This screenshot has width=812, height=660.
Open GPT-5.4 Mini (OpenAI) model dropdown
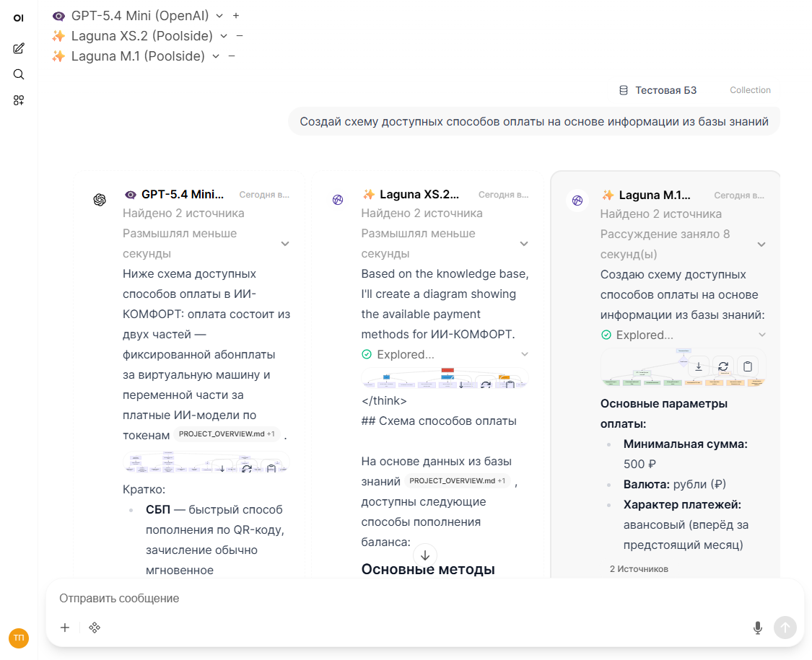click(x=140, y=16)
